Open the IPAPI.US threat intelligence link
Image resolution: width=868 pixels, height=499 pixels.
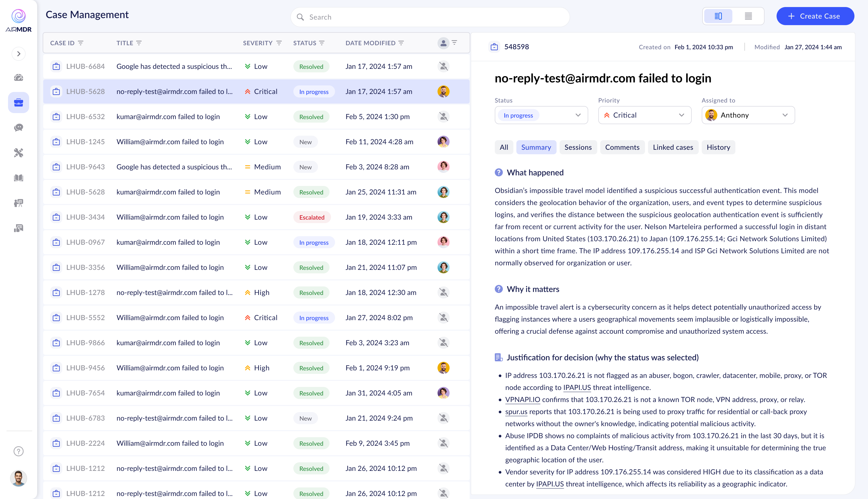click(x=577, y=388)
